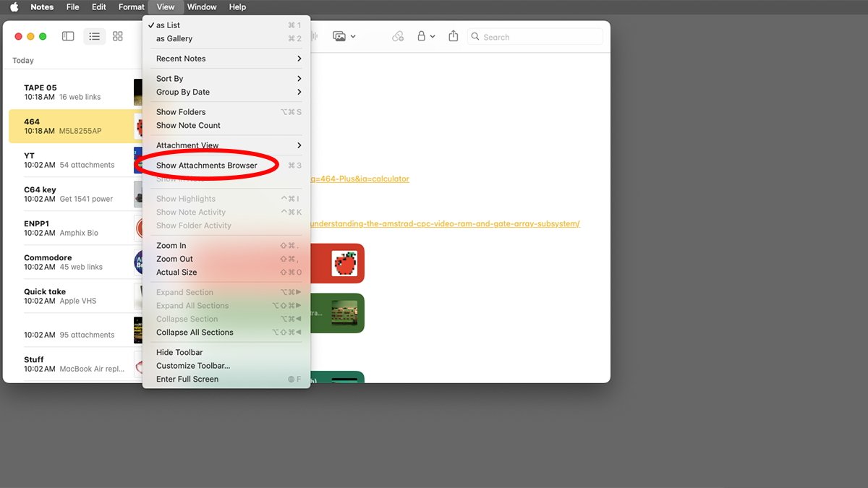The image size is (868, 488).
Task: Open the ENPP1 note
Action: point(75,228)
